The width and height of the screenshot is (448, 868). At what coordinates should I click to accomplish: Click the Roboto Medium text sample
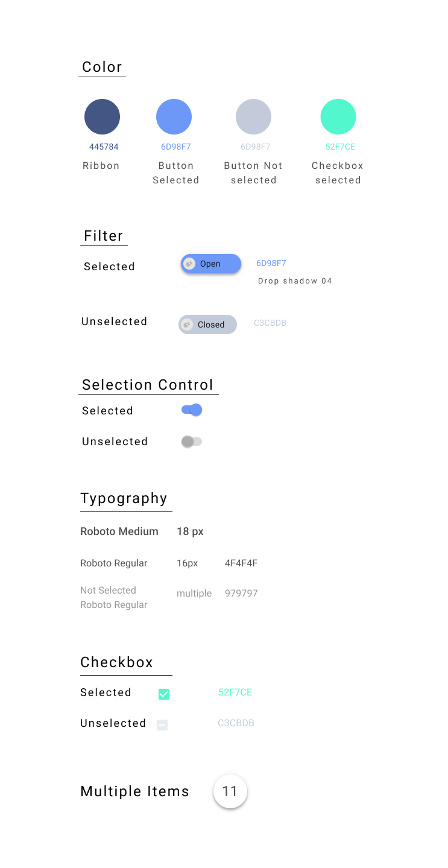point(119,531)
